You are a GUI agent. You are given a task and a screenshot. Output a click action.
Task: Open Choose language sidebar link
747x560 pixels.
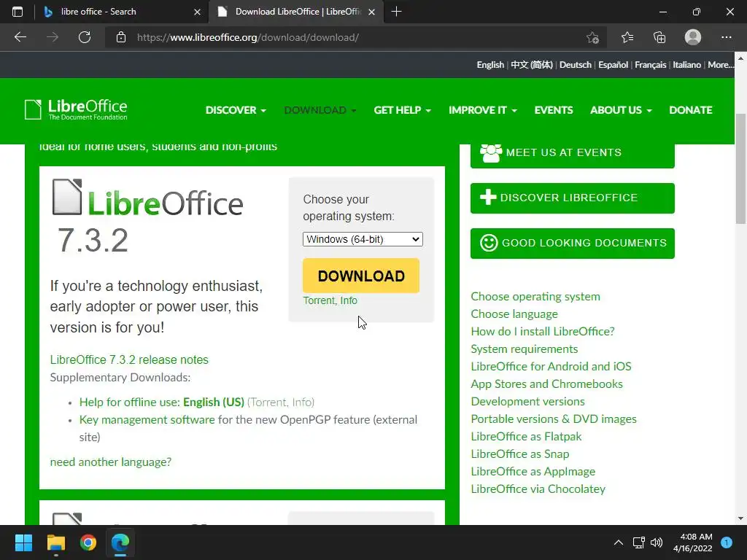[x=514, y=314]
